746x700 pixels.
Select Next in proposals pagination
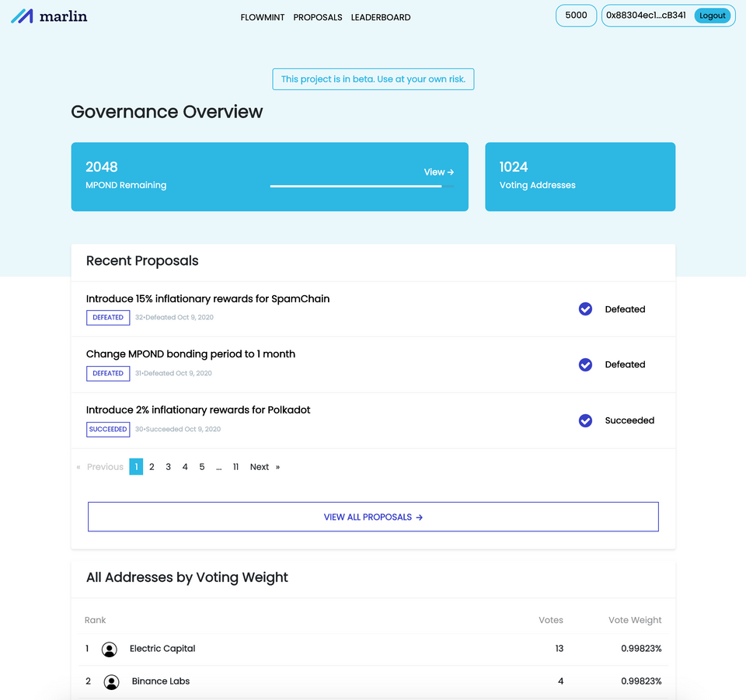pyautogui.click(x=260, y=467)
